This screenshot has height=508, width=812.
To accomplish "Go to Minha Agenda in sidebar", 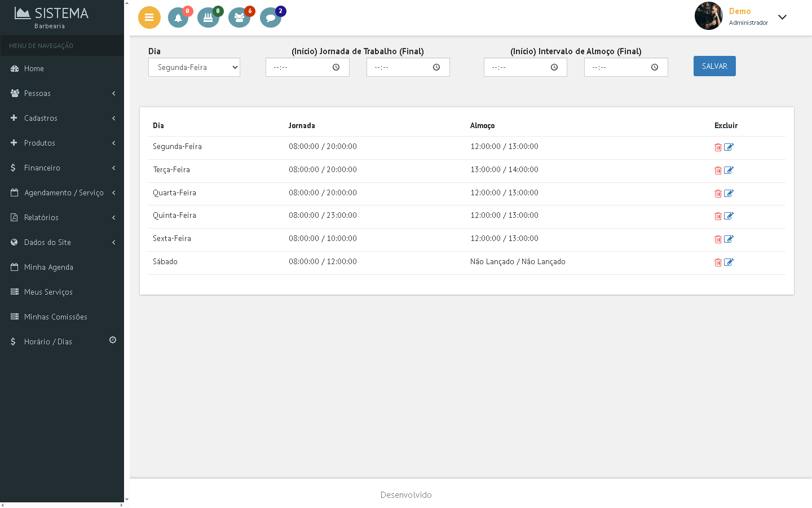I will coord(48,267).
